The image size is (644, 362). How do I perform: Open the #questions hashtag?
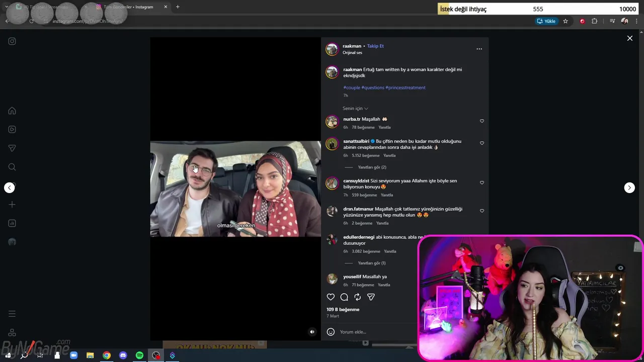click(373, 87)
